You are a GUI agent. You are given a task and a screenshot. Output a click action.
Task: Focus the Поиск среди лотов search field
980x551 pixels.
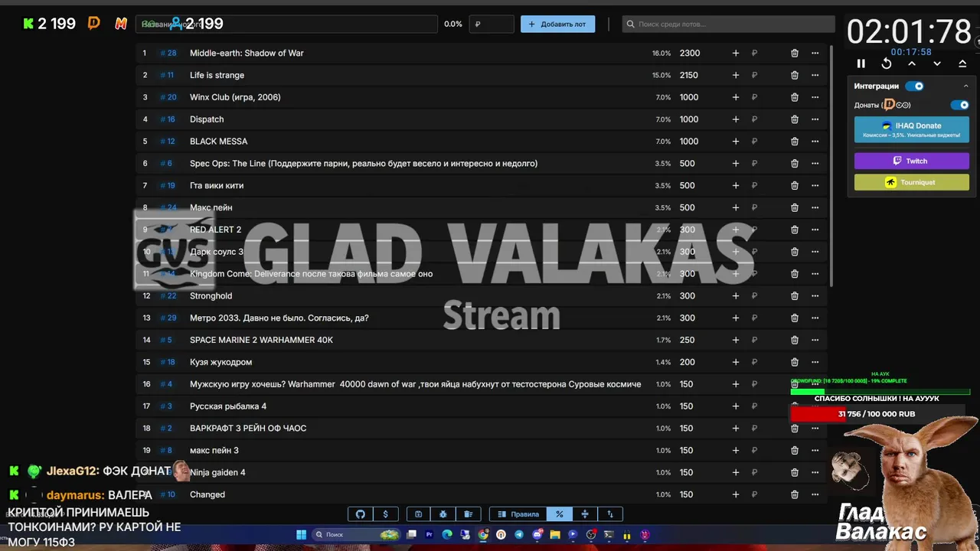[728, 24]
